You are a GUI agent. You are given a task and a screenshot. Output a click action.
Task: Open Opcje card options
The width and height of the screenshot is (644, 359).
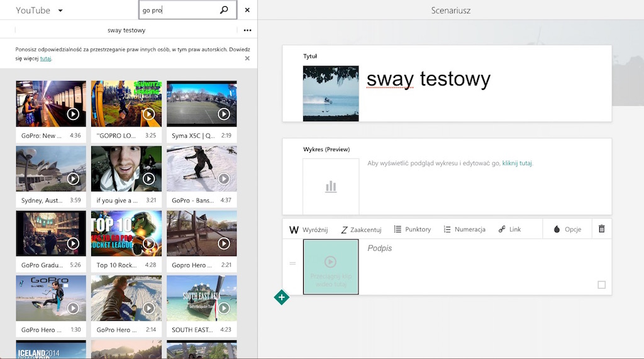567,229
